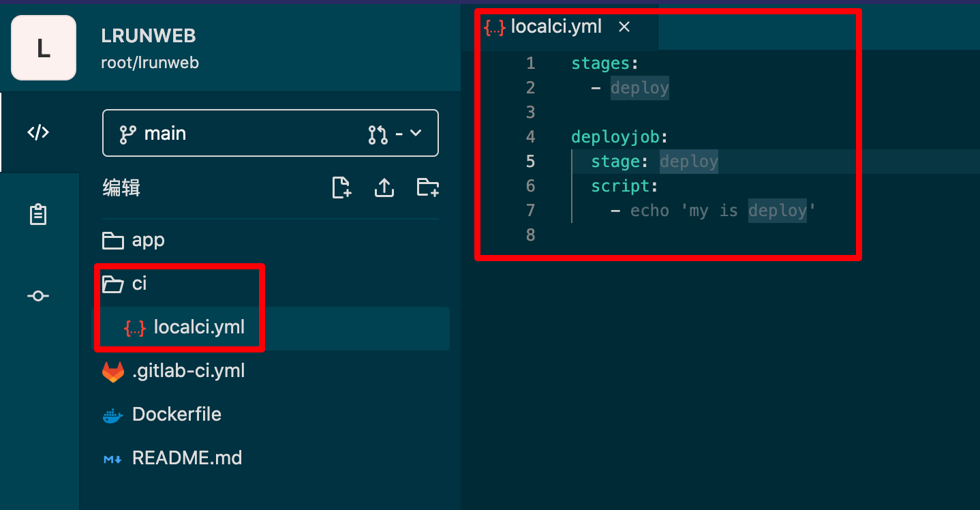
Task: Click the project avatar with letter L
Action: [43, 48]
